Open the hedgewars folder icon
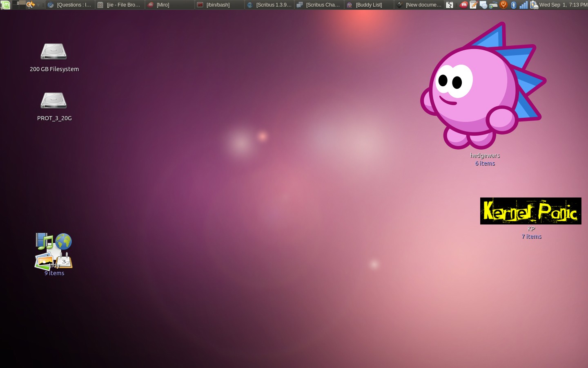Image resolution: width=588 pixels, height=368 pixels. 483,86
